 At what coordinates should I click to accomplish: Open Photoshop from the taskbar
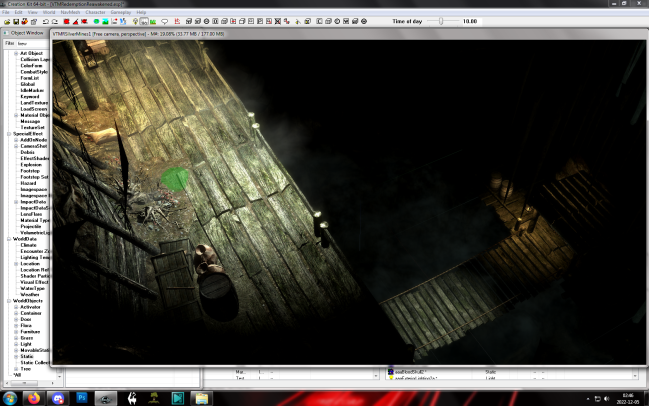[x=81, y=397]
